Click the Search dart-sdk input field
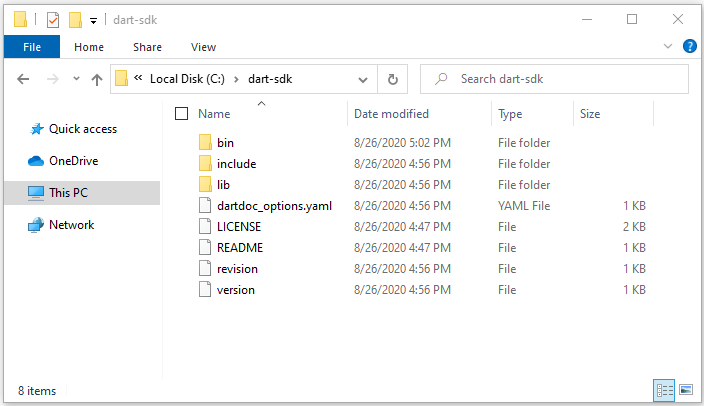 point(554,79)
